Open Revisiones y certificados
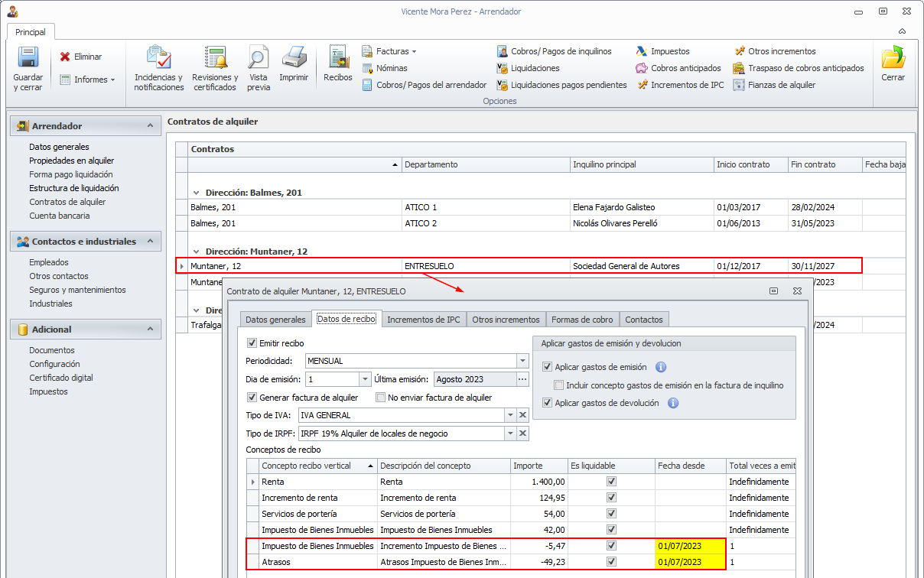Viewport: 924px width, 578px height. tap(215, 59)
